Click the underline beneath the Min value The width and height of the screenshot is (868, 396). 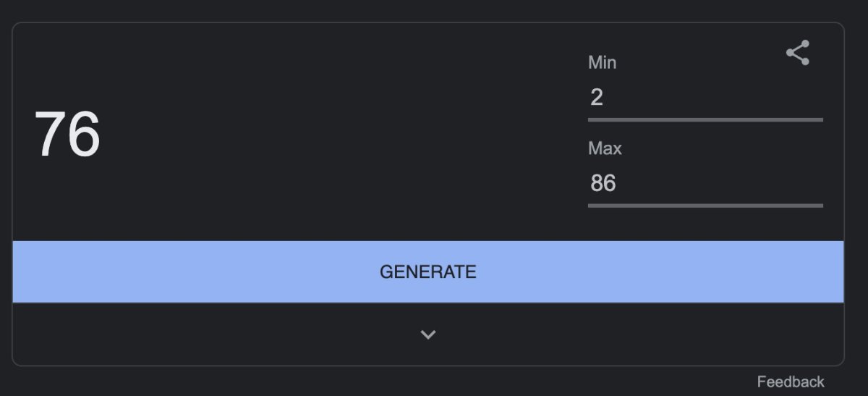[705, 119]
